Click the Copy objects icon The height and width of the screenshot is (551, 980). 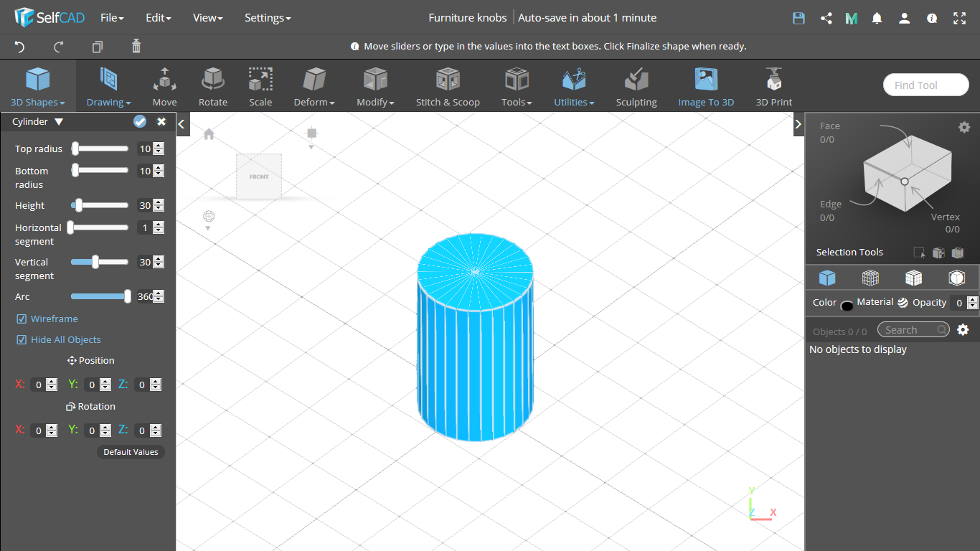coord(98,47)
